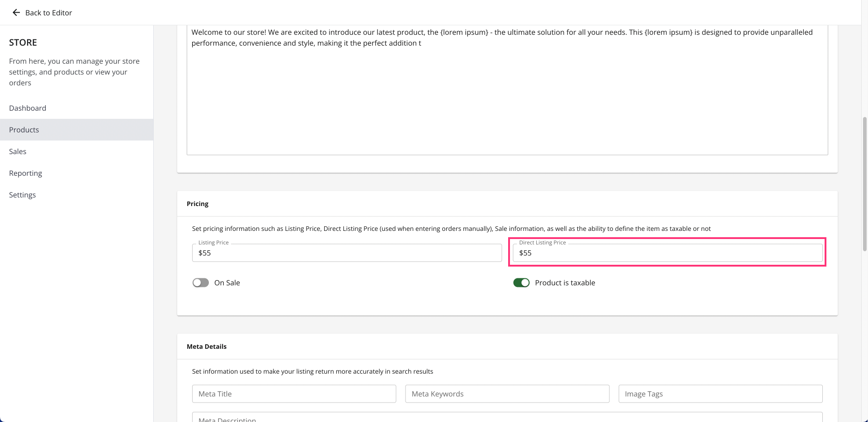Click the Meta Description field
The image size is (868, 422).
click(507, 417)
